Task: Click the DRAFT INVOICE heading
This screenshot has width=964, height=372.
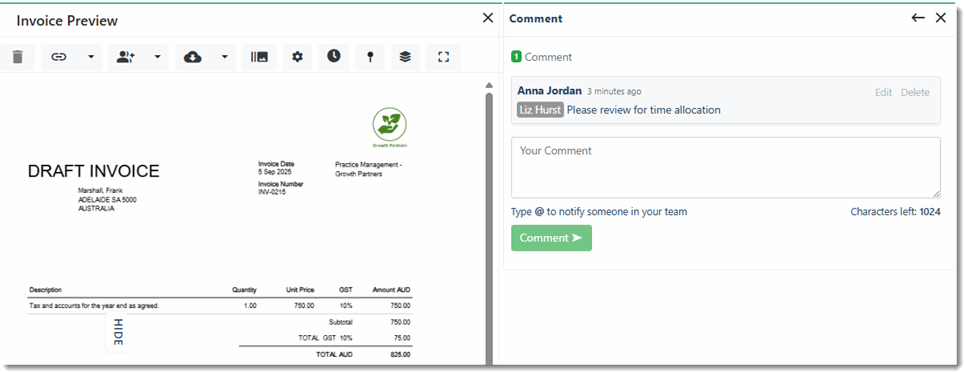Action: (x=93, y=172)
